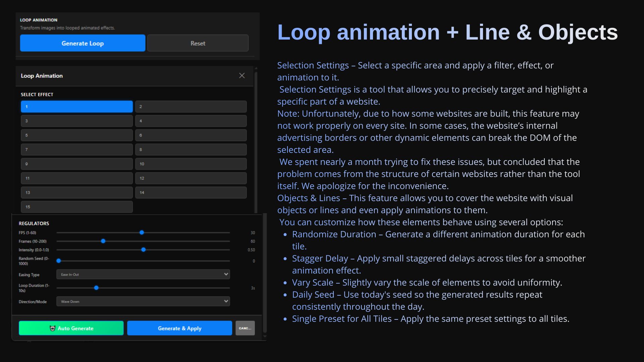The image size is (644, 362).
Task: Click the Random Seed slider handle
Action: (59, 261)
